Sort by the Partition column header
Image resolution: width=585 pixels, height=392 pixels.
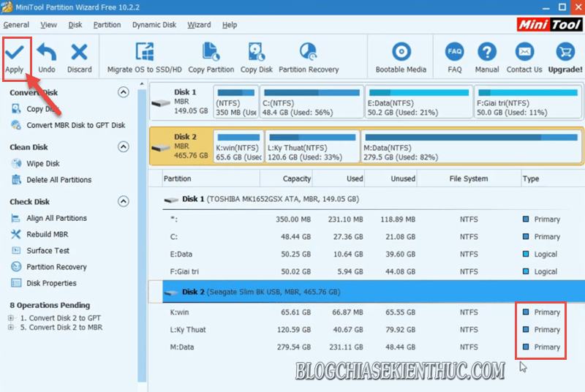click(x=211, y=178)
